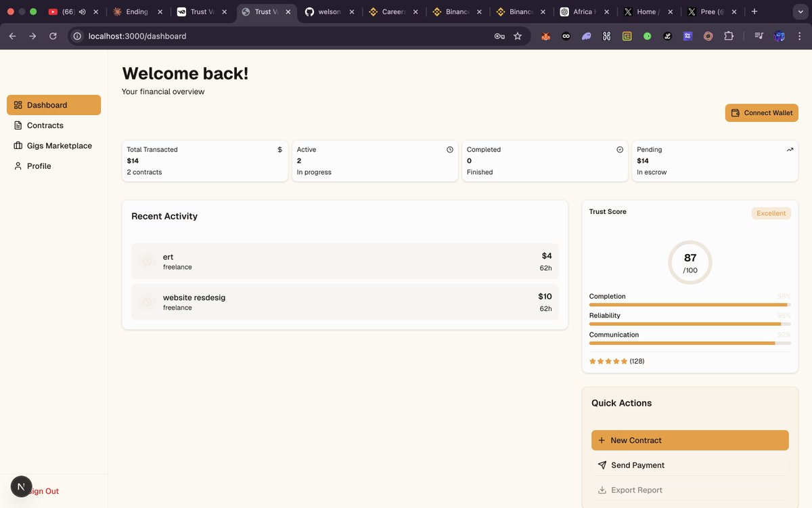
Task: Click the New Contract quick action
Action: (x=690, y=440)
